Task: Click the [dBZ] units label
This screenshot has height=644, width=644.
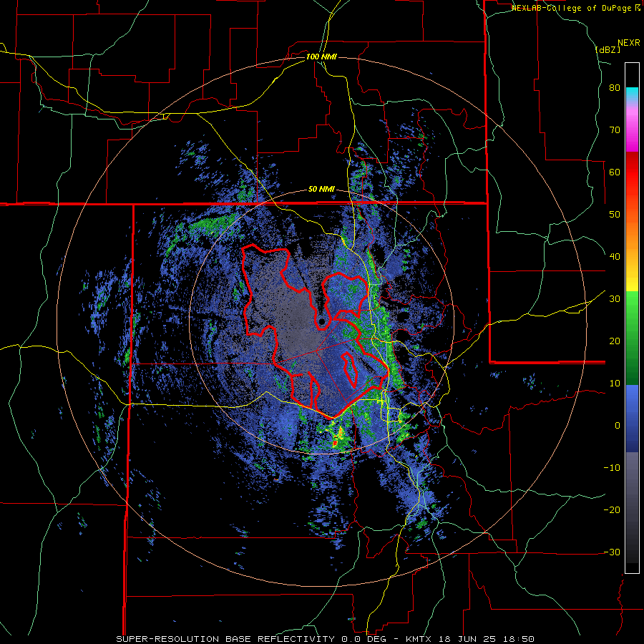Action: [608, 49]
